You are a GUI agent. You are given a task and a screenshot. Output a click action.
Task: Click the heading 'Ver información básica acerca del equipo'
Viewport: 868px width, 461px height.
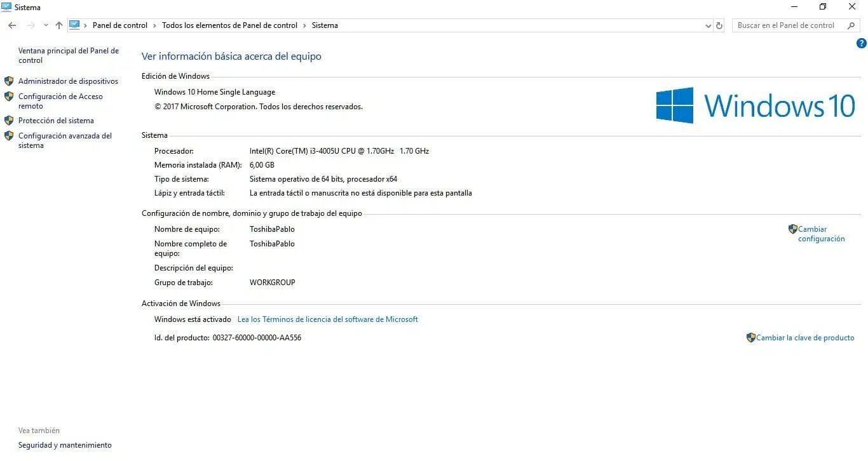(x=231, y=57)
